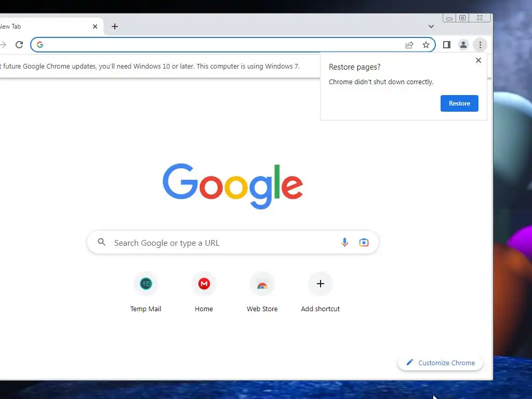Image resolution: width=532 pixels, height=399 pixels.
Task: Share this page icon in address bar
Action: (409, 45)
